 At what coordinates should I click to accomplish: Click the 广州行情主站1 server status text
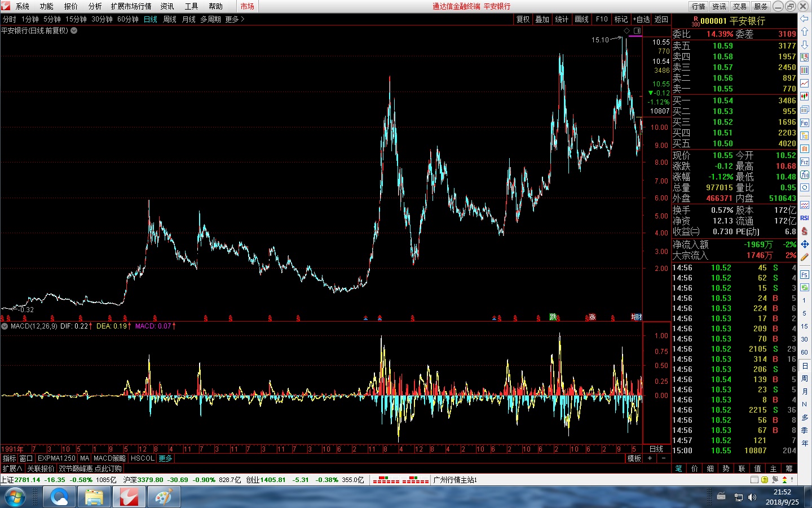(x=455, y=480)
